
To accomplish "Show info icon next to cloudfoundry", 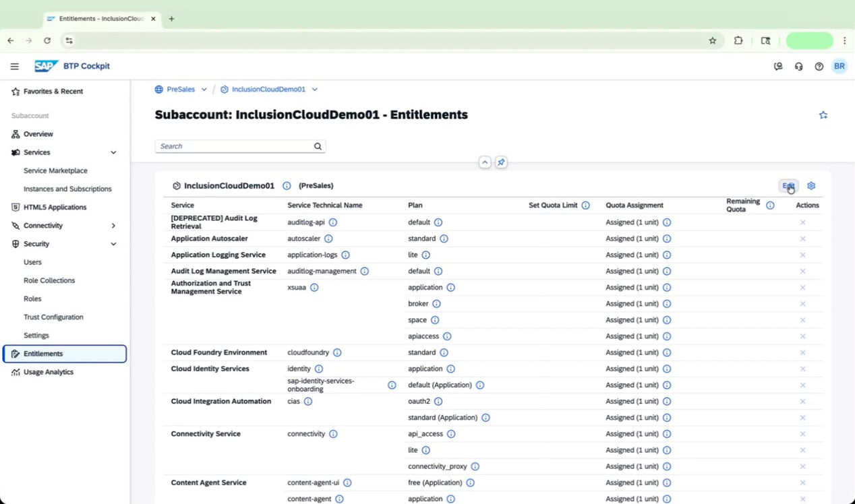I will [337, 352].
